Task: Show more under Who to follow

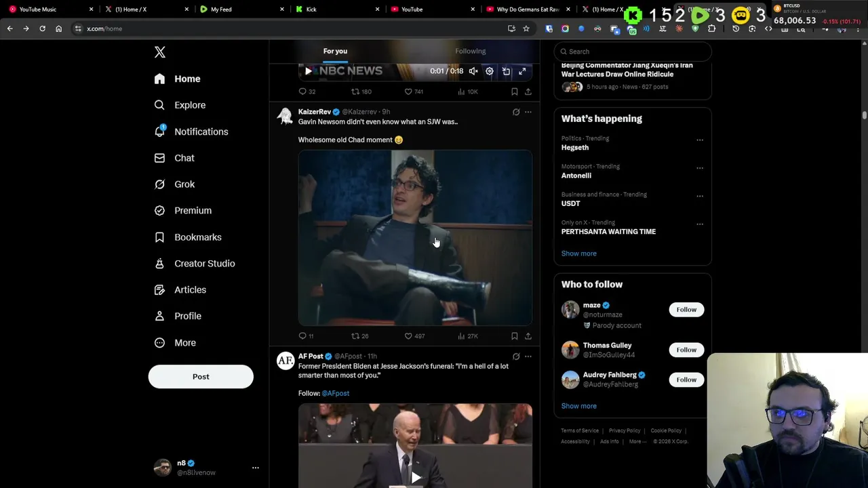Action: (578, 406)
